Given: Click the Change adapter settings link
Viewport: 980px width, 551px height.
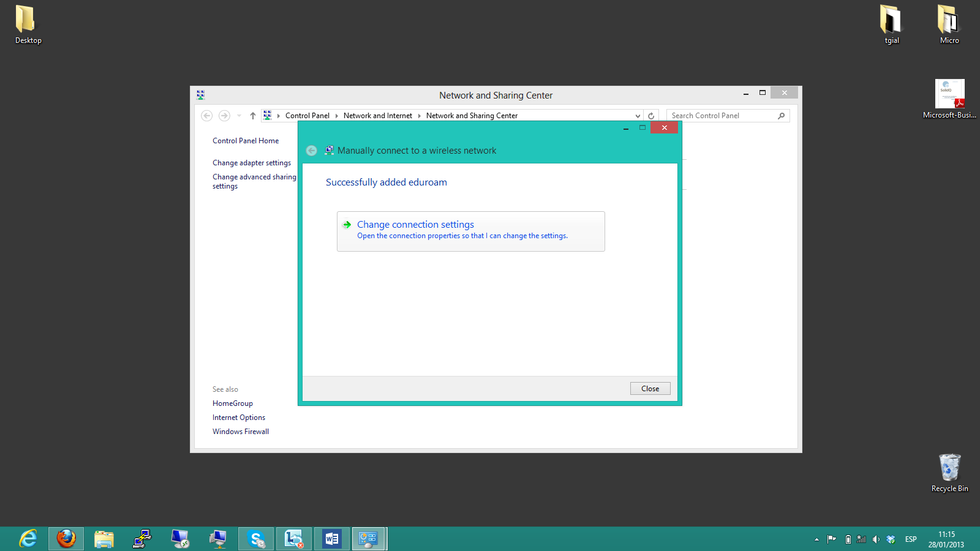Looking at the screenshot, I should [252, 163].
